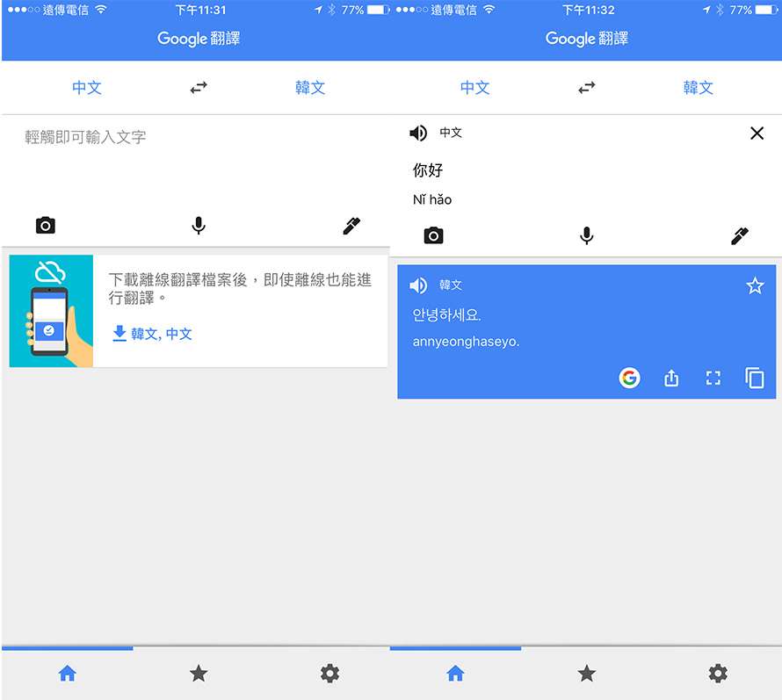Play Korean pronunciation of the translation
The image size is (782, 700).
[x=418, y=285]
